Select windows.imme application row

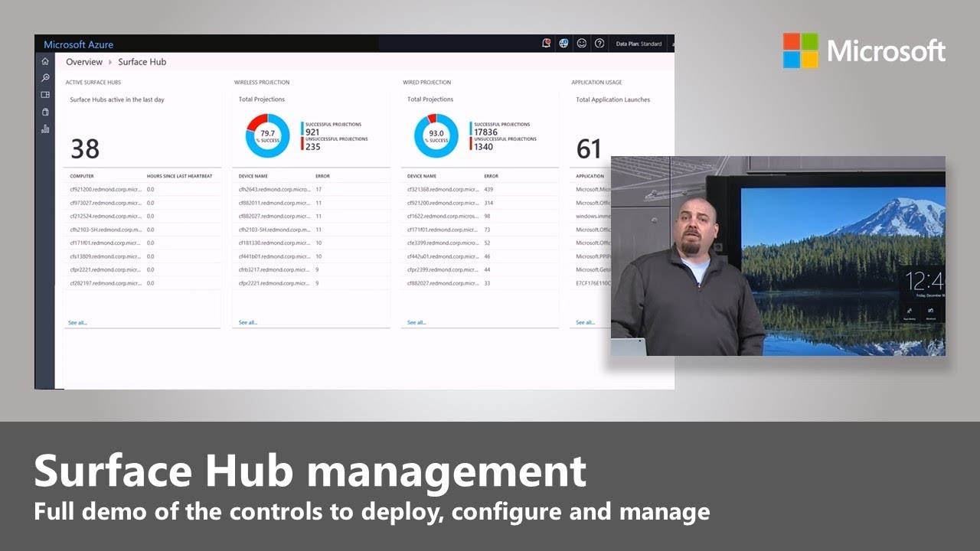(x=590, y=216)
